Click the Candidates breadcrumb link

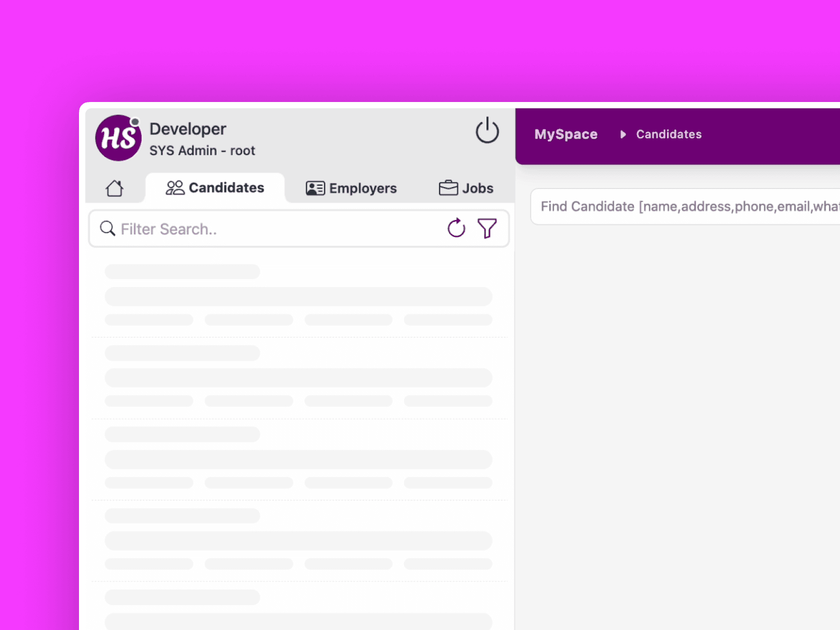(x=668, y=134)
